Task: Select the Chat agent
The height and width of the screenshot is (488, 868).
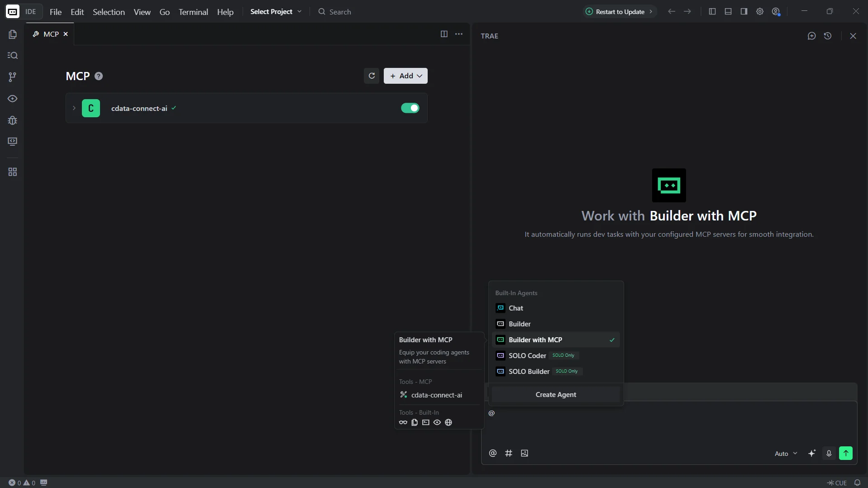Action: 556,308
